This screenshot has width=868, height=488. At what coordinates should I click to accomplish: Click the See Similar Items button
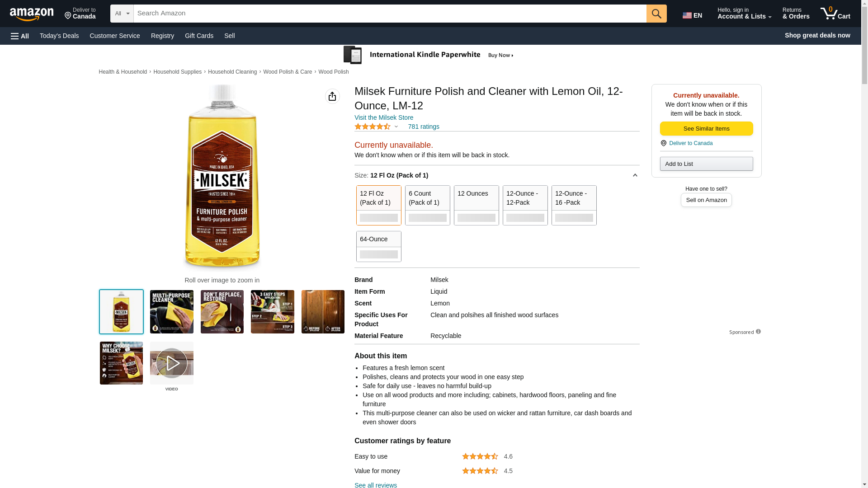[706, 129]
